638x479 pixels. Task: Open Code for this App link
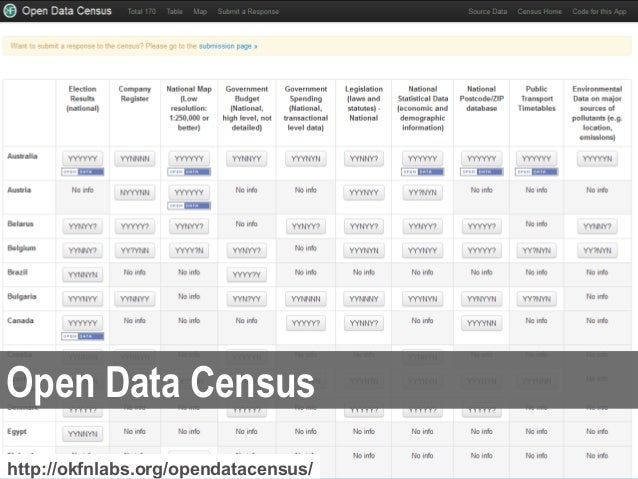(599, 11)
